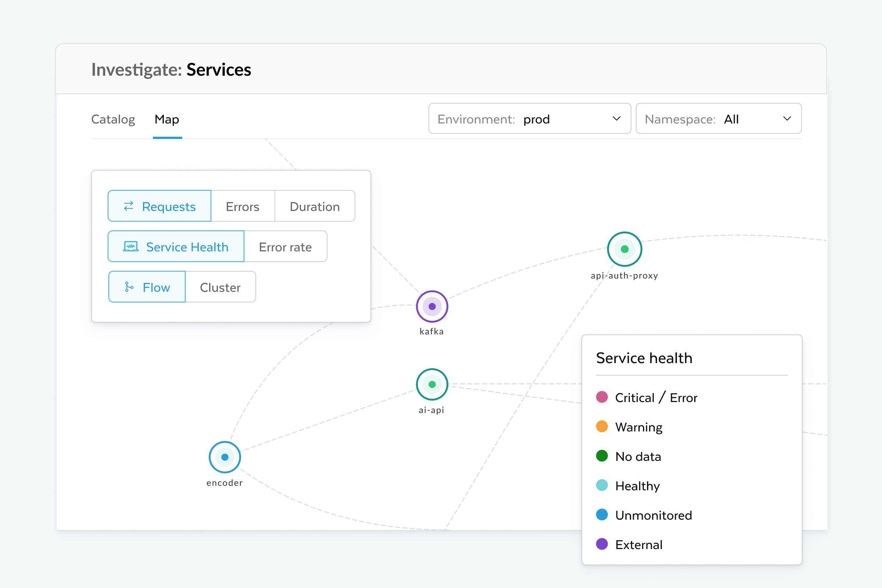Open the Namespace All dropdown
The image size is (882, 588).
[x=718, y=118]
